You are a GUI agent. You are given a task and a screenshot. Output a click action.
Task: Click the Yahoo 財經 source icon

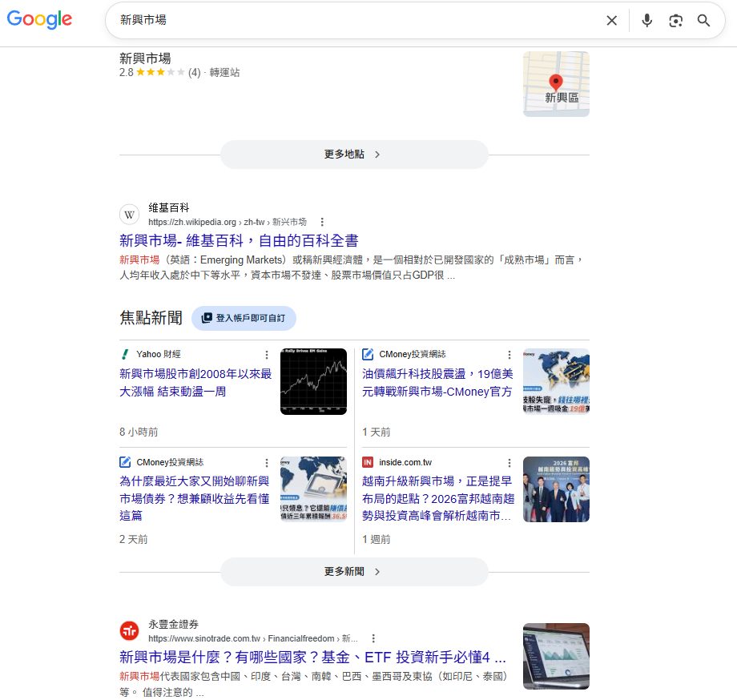pos(124,354)
